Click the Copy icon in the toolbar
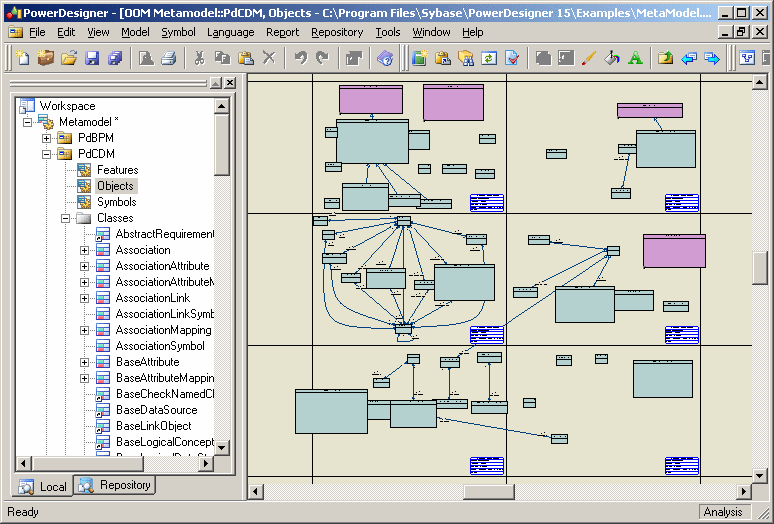 223,58
